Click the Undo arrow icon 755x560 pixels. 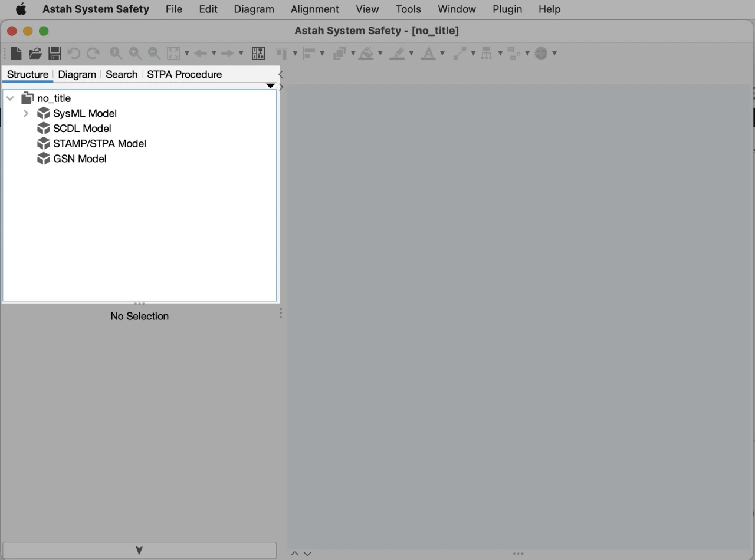tap(74, 54)
